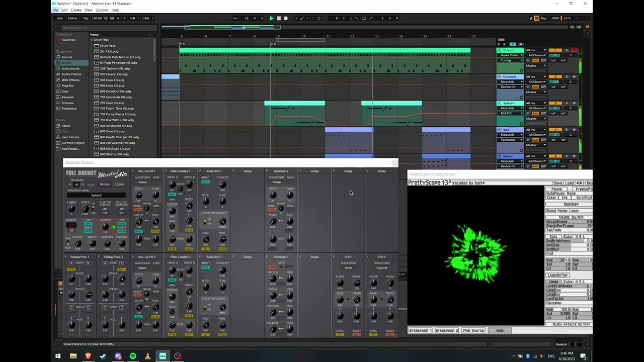644x362 pixels.
Task: Click the PrettyScope LineBrightness slider
Action: [569, 286]
